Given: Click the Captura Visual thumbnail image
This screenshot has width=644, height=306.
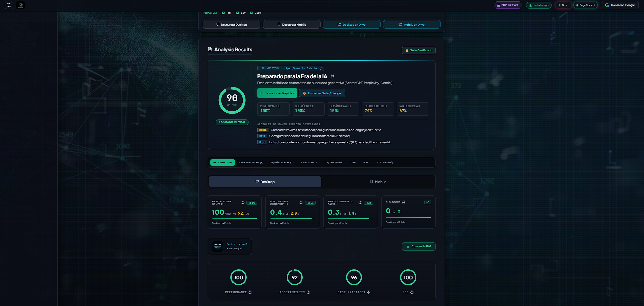Looking at the screenshot, I should [217, 246].
